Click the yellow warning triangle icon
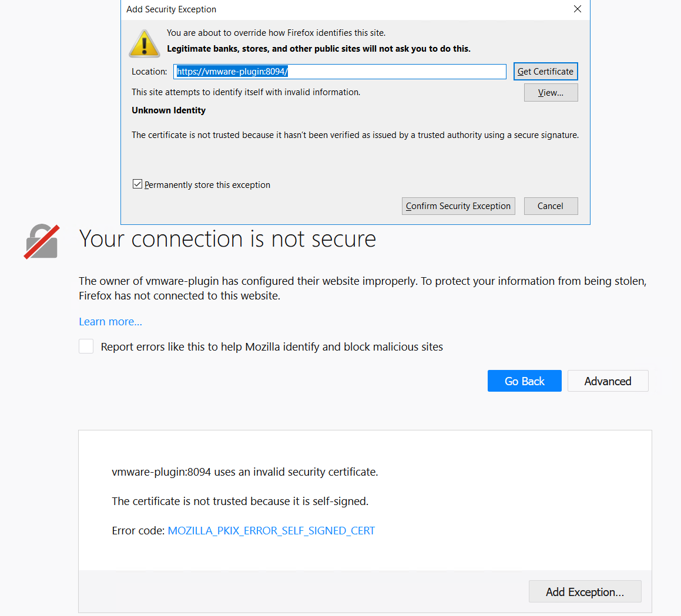Viewport: 681px width, 616px height. (x=145, y=43)
